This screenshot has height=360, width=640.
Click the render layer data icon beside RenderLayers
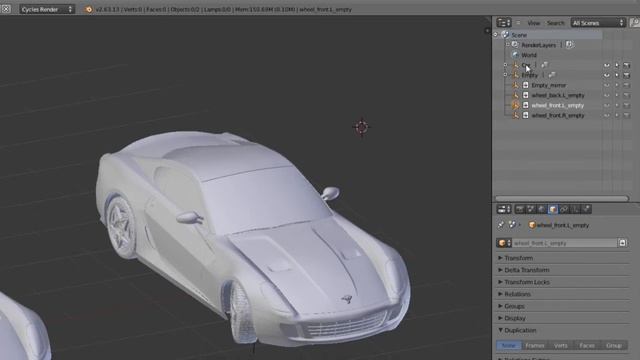pyautogui.click(x=569, y=45)
